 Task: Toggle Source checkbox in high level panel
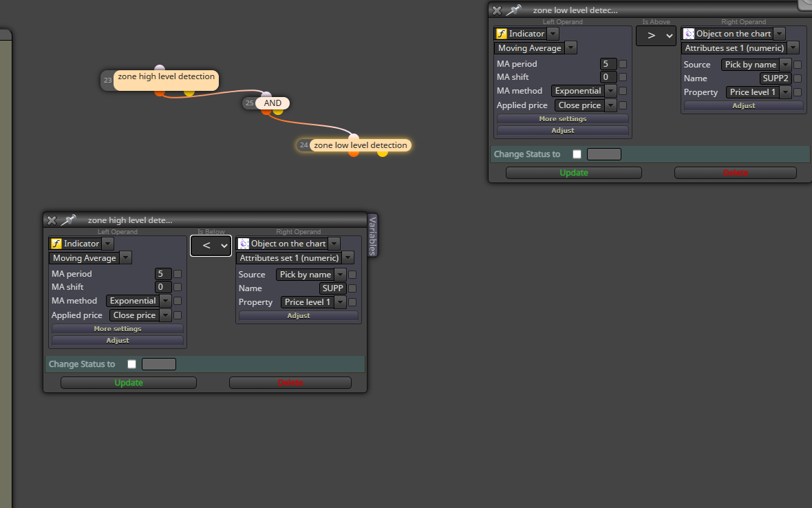point(352,275)
